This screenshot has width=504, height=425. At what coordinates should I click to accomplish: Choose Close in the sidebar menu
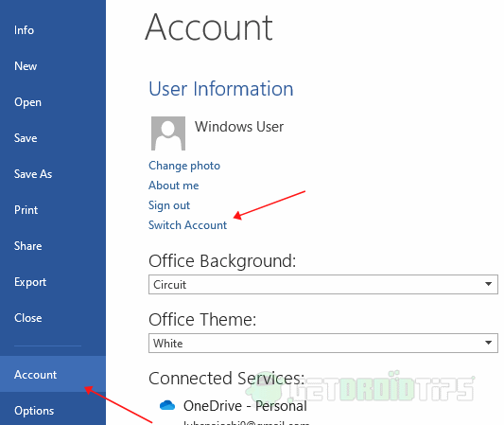(x=28, y=318)
